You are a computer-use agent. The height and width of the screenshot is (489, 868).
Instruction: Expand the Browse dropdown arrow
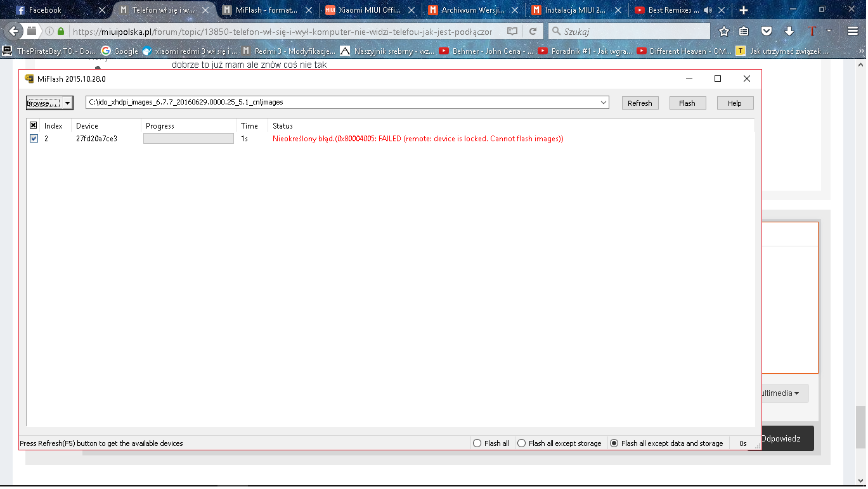[x=68, y=103]
